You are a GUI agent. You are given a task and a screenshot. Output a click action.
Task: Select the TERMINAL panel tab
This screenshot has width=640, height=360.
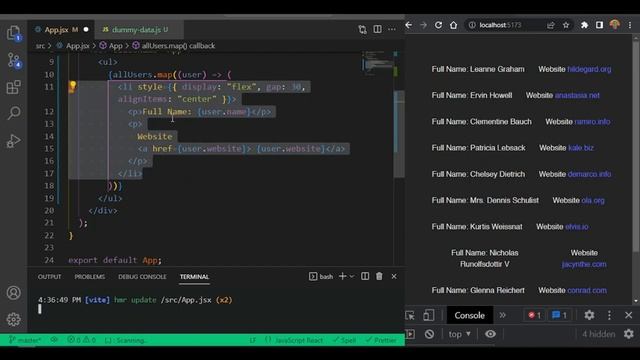tap(194, 277)
